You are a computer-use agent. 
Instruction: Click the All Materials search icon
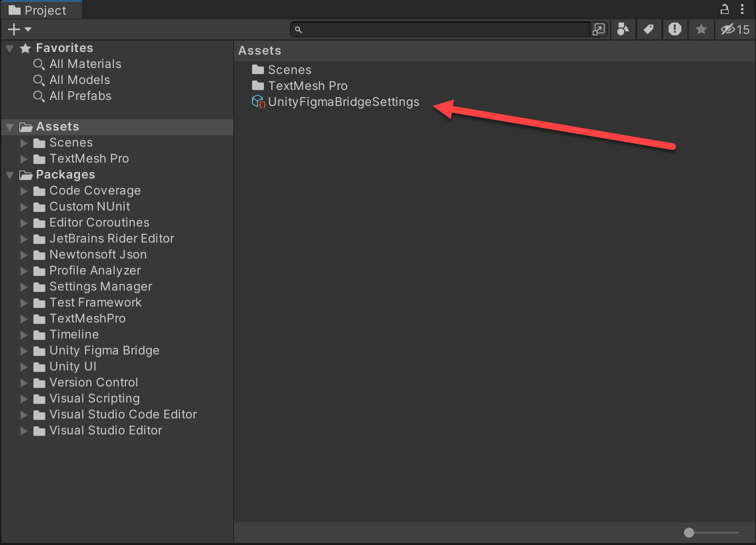tap(39, 65)
